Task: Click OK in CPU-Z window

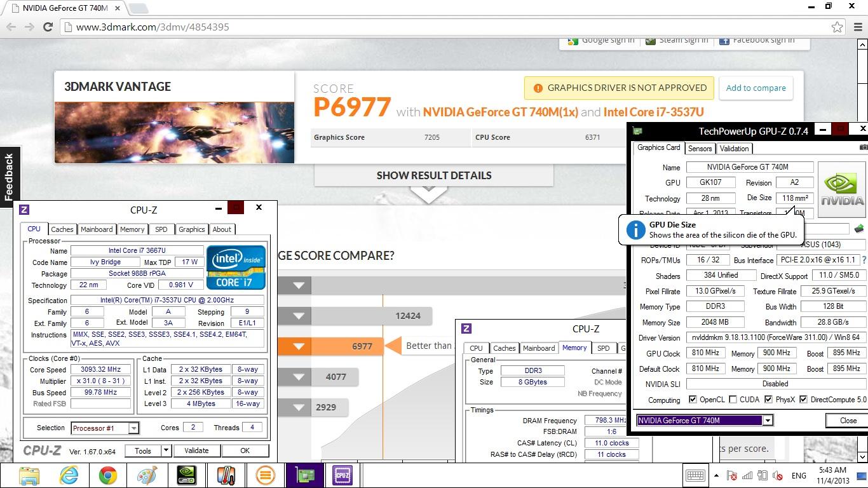Action: [x=245, y=451]
